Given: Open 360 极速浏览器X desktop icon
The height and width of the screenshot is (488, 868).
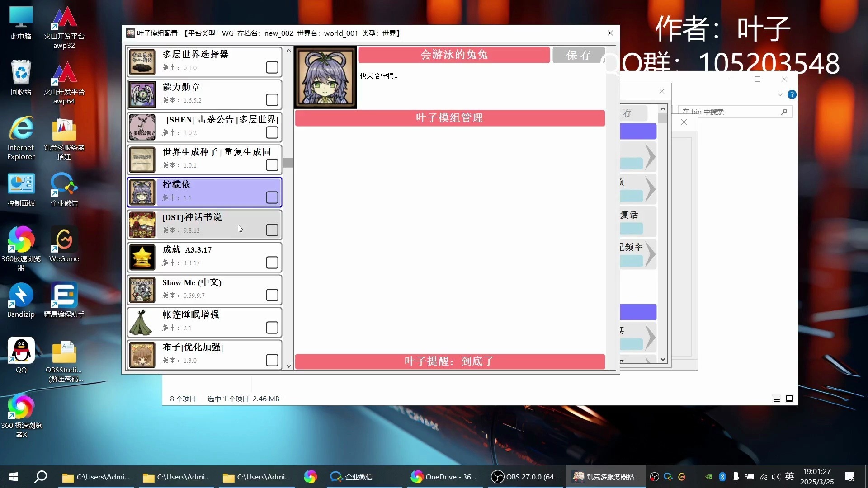Looking at the screenshot, I should point(21,416).
